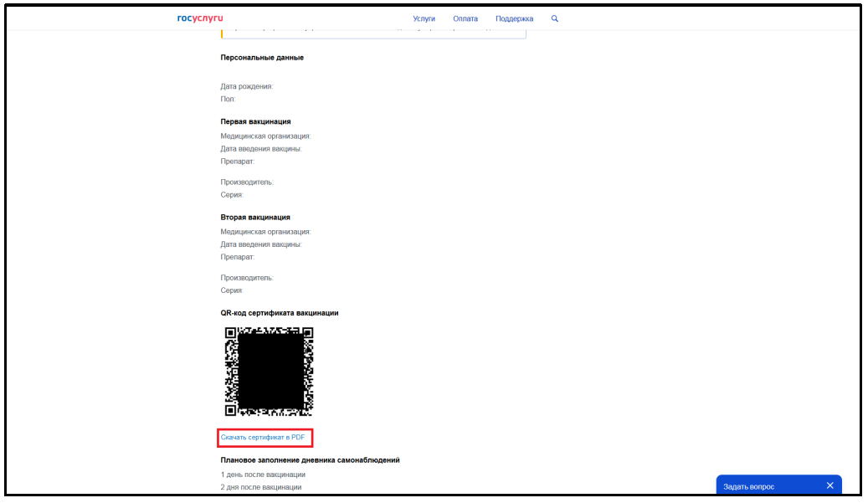Click 'Серия:' under Первая вакцинация
The height and width of the screenshot is (503, 868).
tap(231, 195)
